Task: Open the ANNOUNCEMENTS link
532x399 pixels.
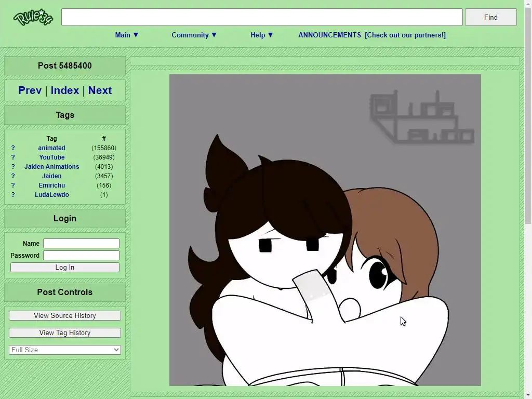Action: coord(329,35)
